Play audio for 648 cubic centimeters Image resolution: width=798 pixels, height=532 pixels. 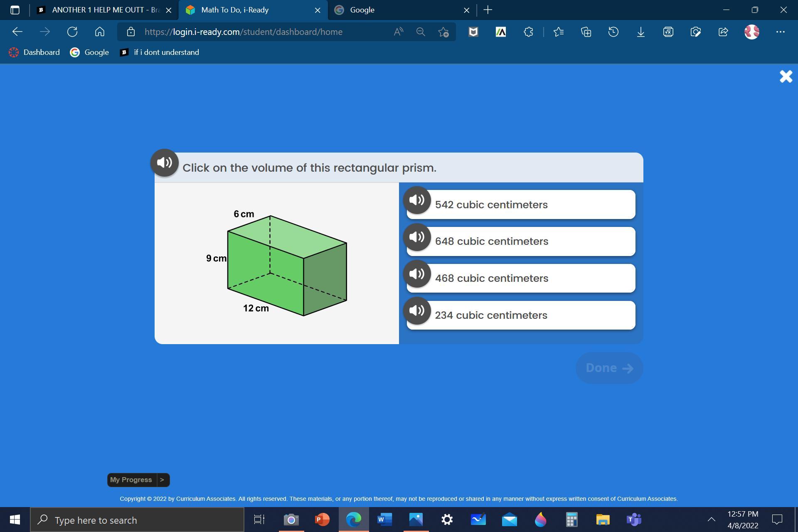click(x=417, y=237)
